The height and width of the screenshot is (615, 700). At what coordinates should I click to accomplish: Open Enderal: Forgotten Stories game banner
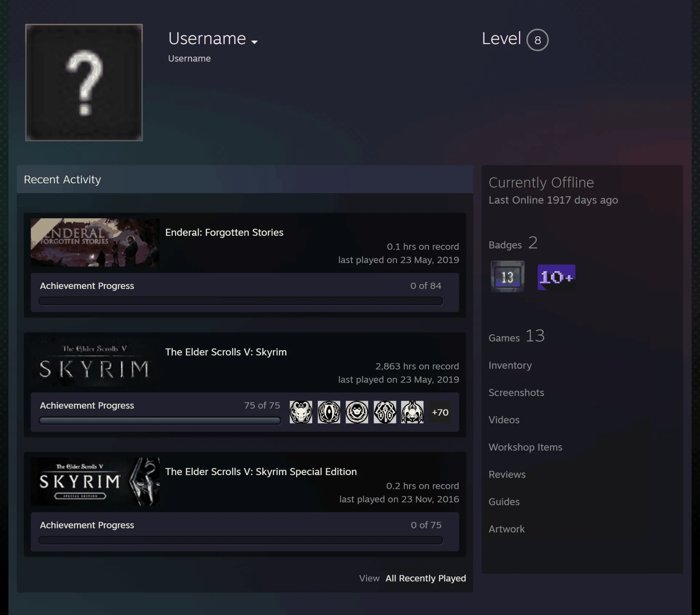[x=95, y=242]
